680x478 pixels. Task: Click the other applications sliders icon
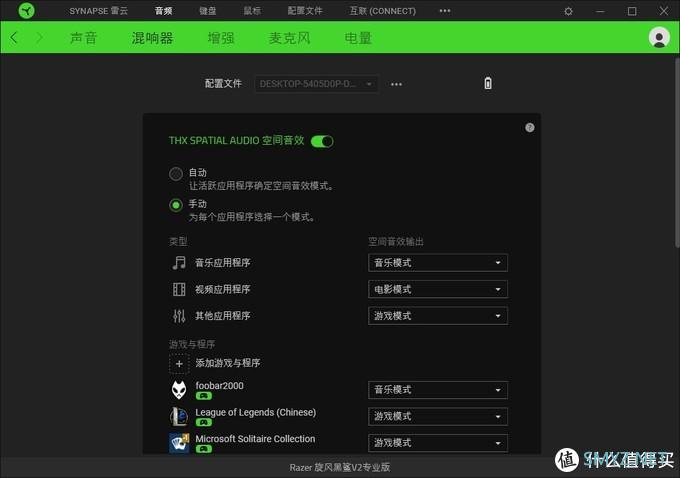pyautogui.click(x=179, y=316)
